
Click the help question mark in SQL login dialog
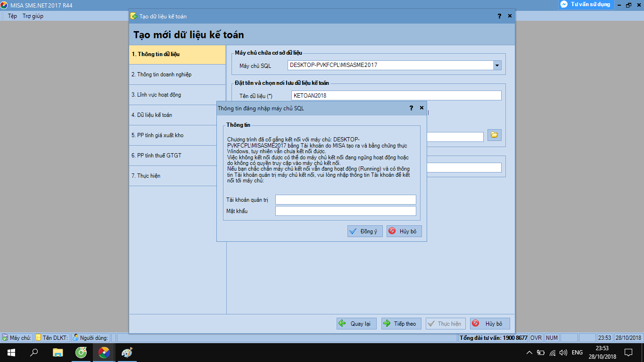[x=412, y=108]
